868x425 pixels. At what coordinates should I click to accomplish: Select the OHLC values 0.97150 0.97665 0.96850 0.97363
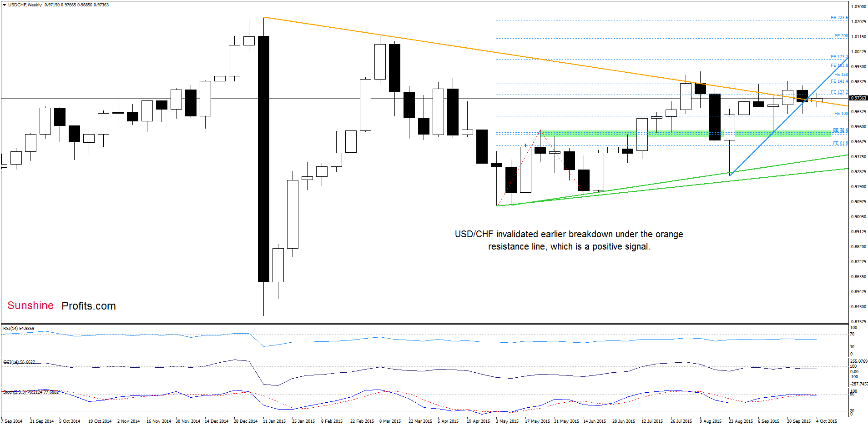(77, 5)
